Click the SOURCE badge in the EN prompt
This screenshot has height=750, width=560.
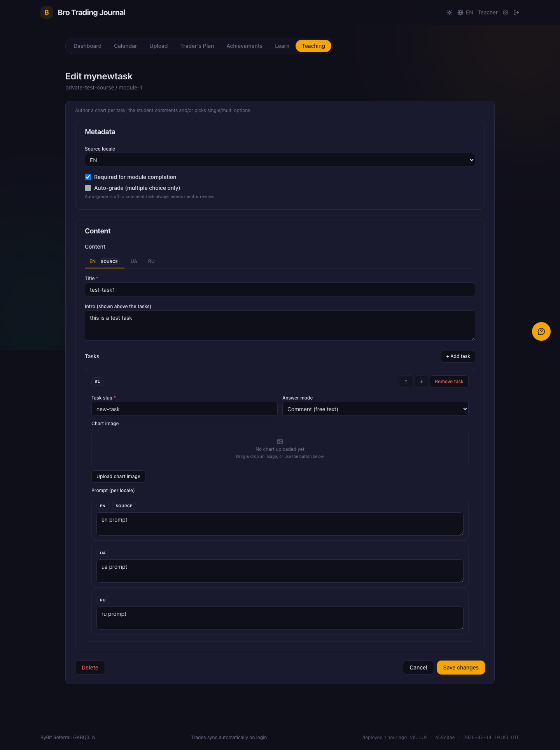click(x=124, y=506)
